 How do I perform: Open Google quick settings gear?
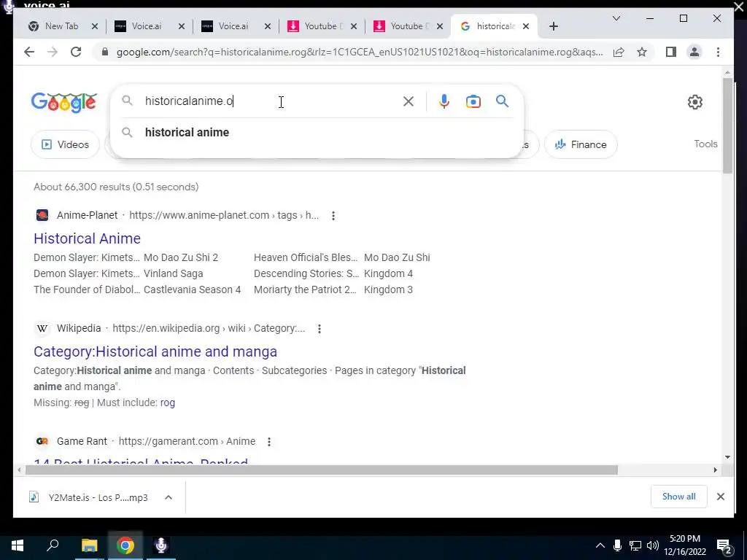click(x=694, y=101)
